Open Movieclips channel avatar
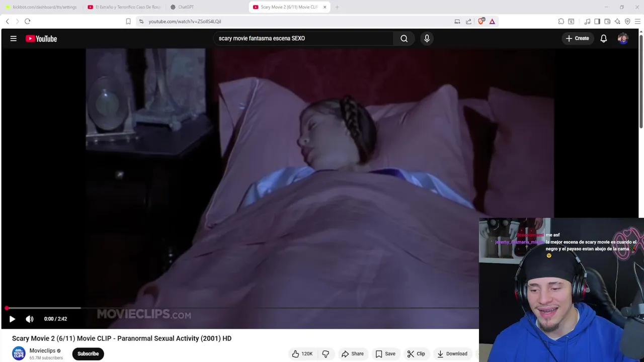Screen dimensions: 644x362 pos(19,354)
